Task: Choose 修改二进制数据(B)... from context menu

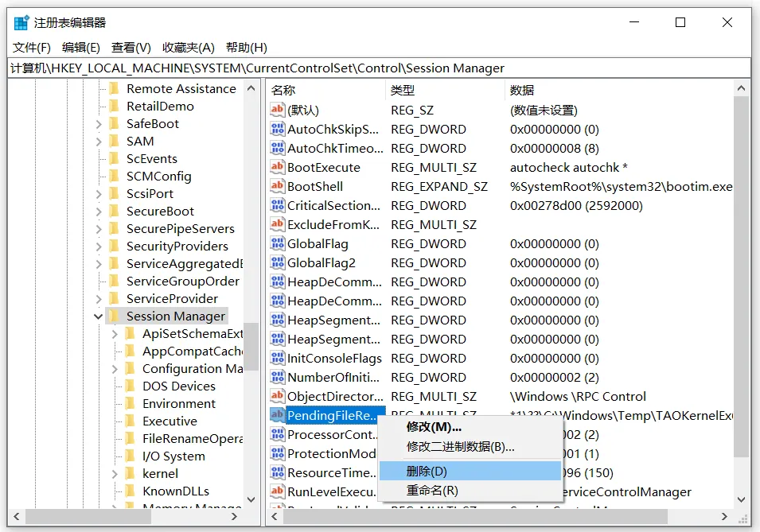Action: 470,446
